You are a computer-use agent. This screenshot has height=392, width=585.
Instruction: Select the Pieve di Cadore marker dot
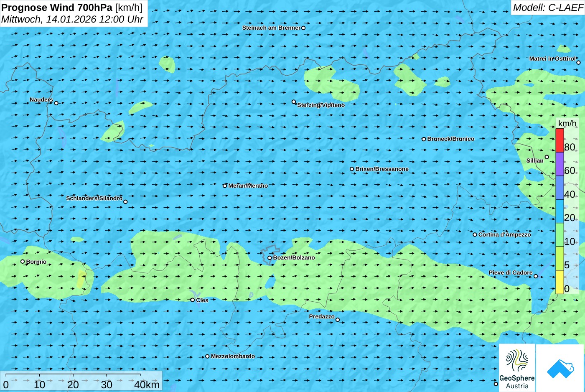[536, 276]
